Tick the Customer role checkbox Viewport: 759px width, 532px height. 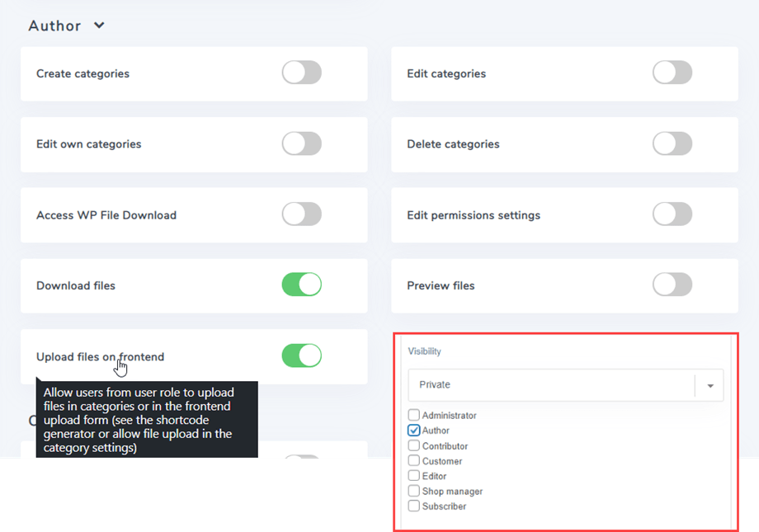(414, 460)
